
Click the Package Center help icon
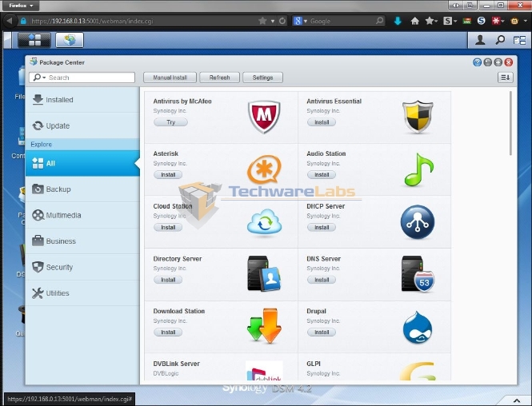(477, 62)
